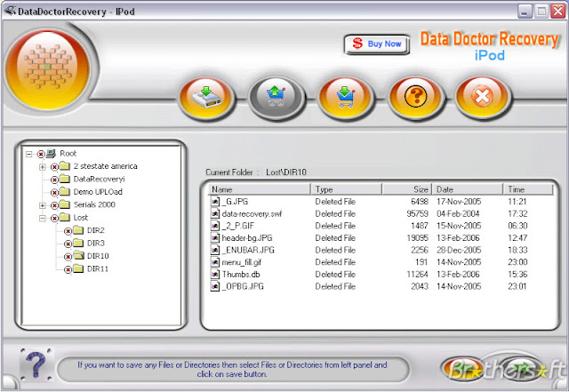Sort files by the Size column header
The height and width of the screenshot is (392, 569).
(407, 189)
